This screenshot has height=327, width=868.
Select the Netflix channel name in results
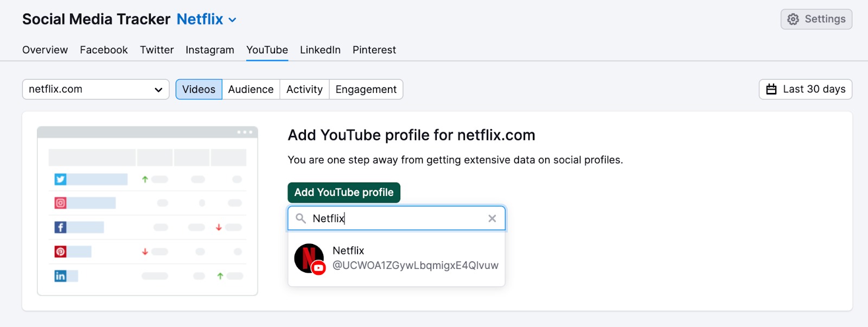[348, 250]
